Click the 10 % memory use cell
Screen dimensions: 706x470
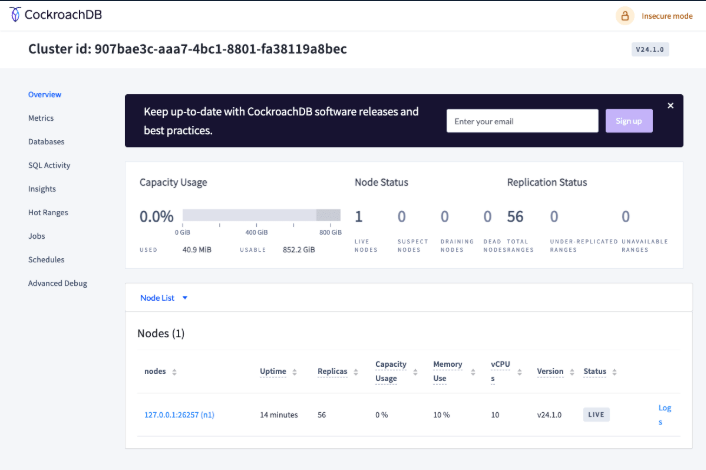click(x=441, y=415)
